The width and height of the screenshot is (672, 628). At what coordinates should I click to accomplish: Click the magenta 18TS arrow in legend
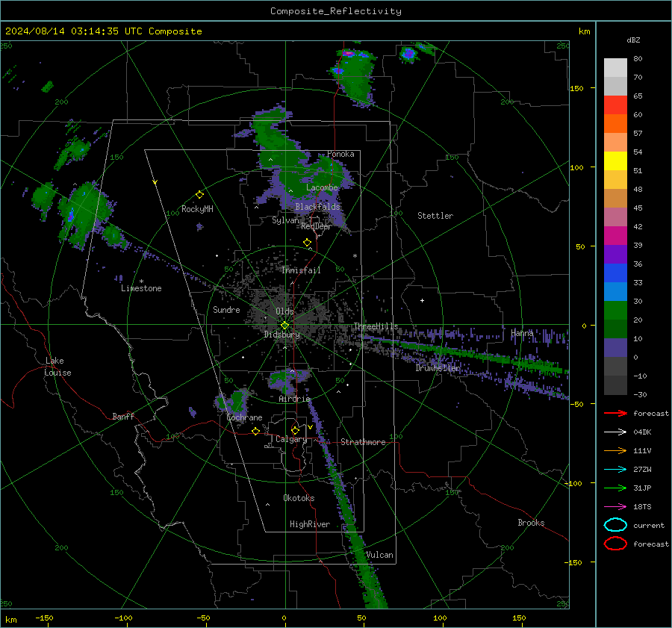click(615, 507)
